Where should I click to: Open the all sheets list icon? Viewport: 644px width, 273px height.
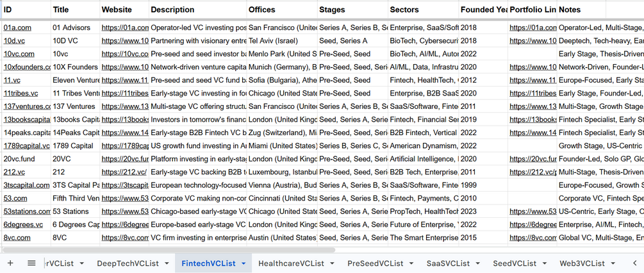pyautogui.click(x=31, y=263)
